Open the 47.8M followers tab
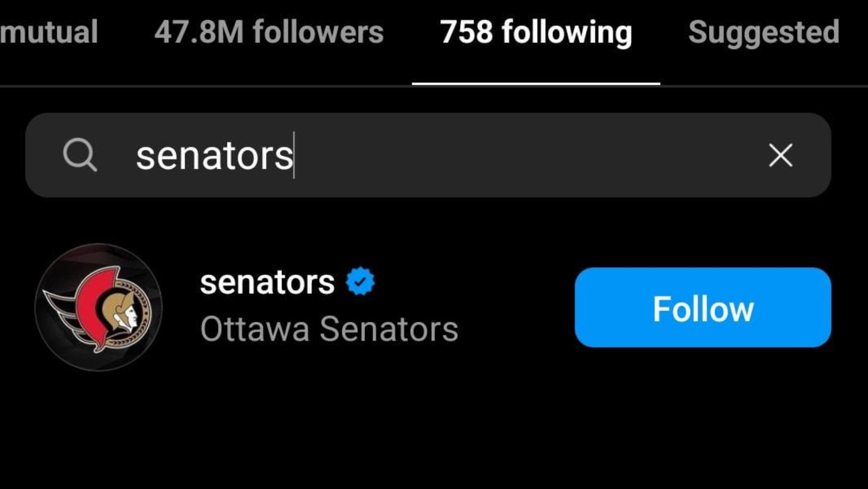The width and height of the screenshot is (868, 489). 269,32
